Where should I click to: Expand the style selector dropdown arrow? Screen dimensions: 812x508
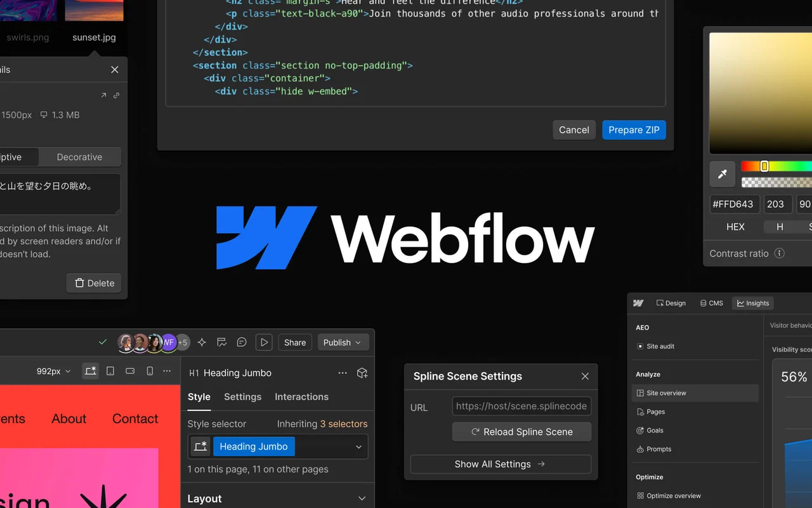coord(358,447)
